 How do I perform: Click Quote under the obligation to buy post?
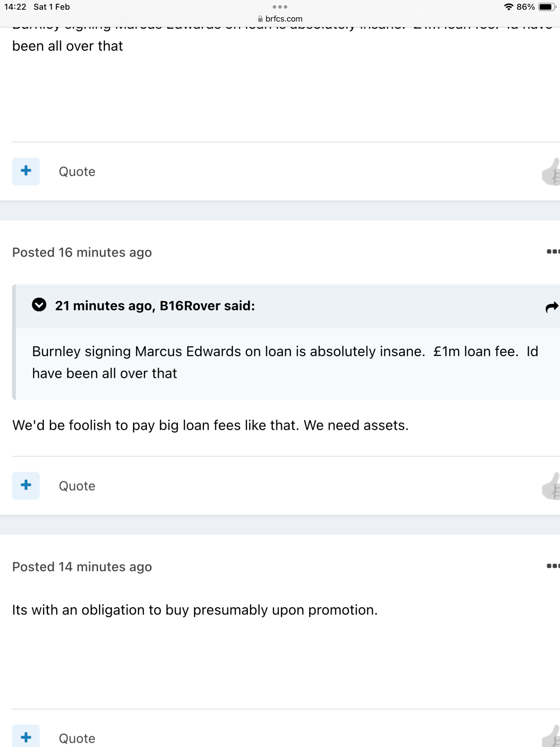77,738
